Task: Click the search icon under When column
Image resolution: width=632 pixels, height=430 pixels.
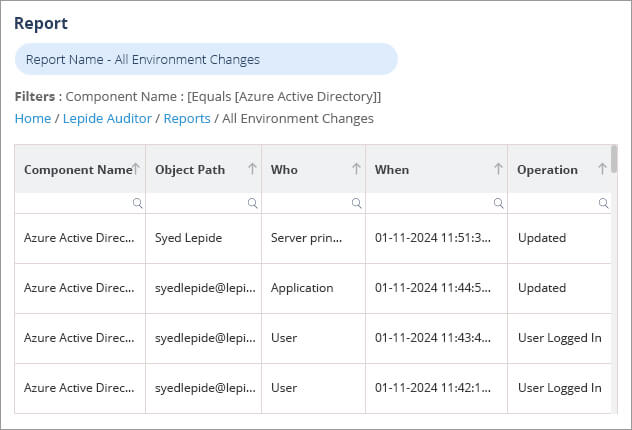Action: click(499, 203)
